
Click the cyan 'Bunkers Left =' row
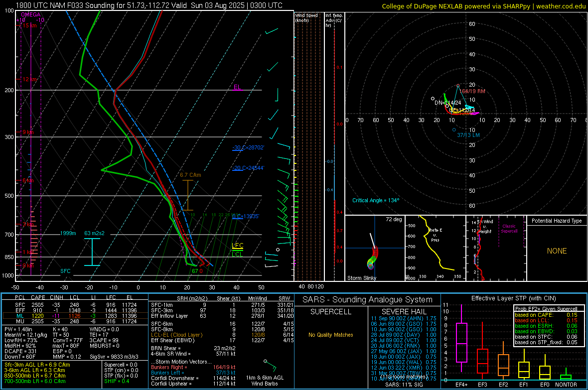(193, 373)
